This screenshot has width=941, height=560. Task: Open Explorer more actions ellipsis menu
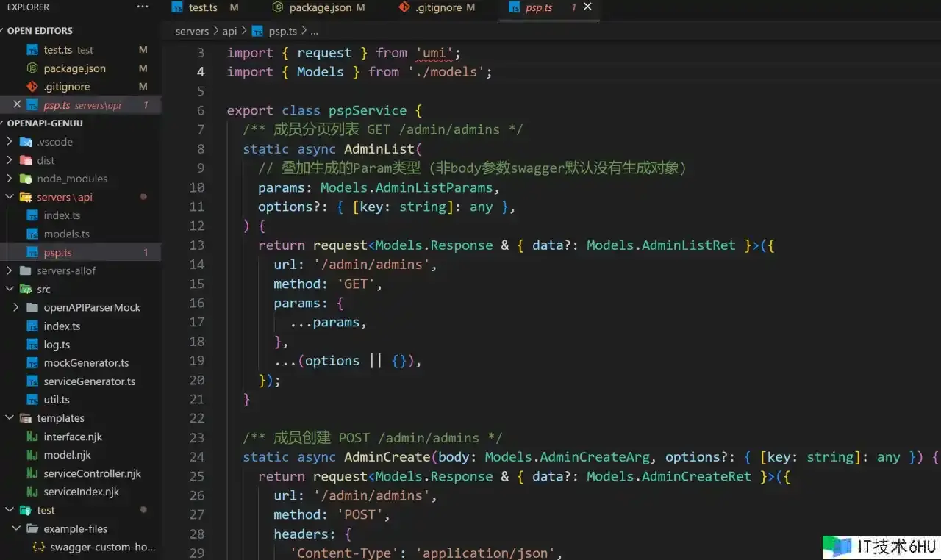(142, 7)
